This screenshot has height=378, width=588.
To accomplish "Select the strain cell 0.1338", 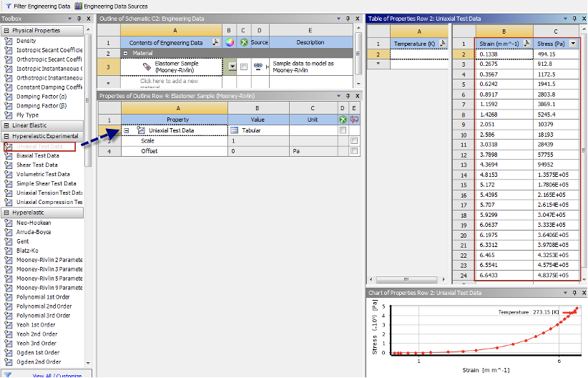I will coord(504,54).
